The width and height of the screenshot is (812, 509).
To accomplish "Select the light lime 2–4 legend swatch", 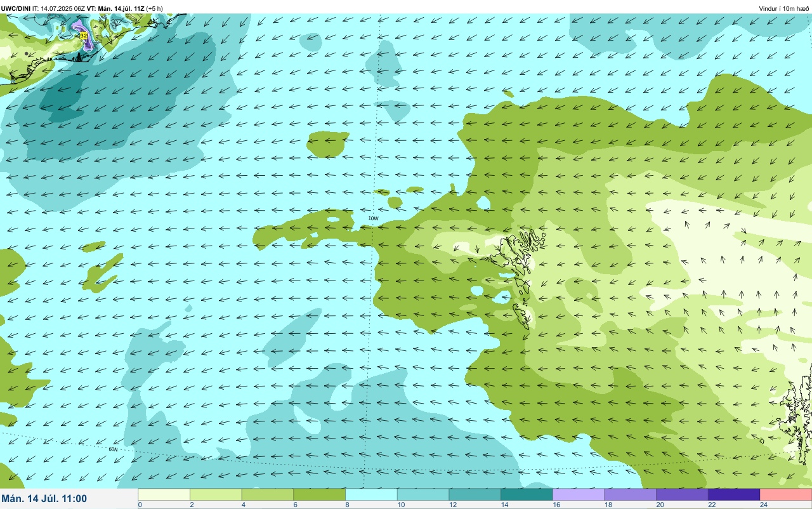I will (216, 494).
